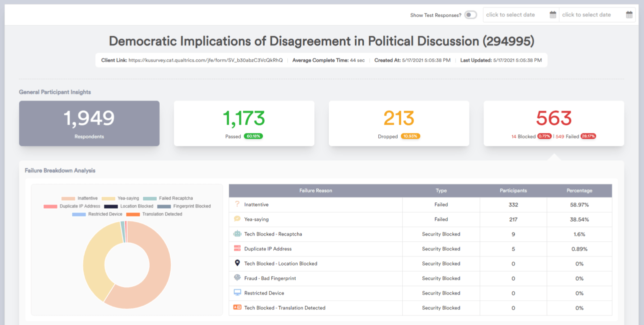Click the Inattentive question mark icon
This screenshot has width=644, height=325.
click(x=237, y=204)
